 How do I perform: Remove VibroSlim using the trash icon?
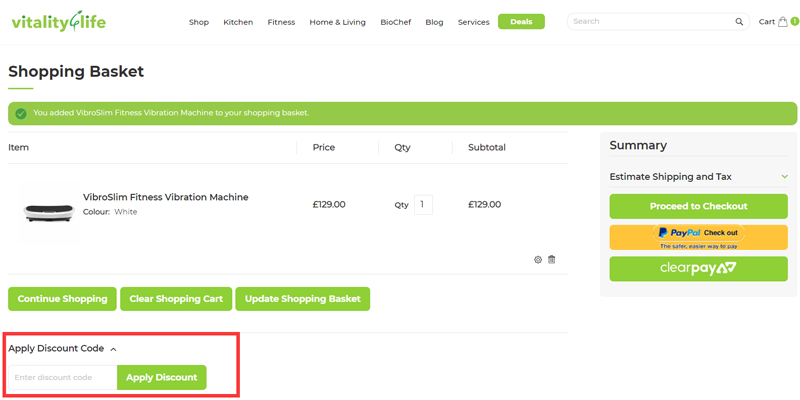tap(552, 260)
